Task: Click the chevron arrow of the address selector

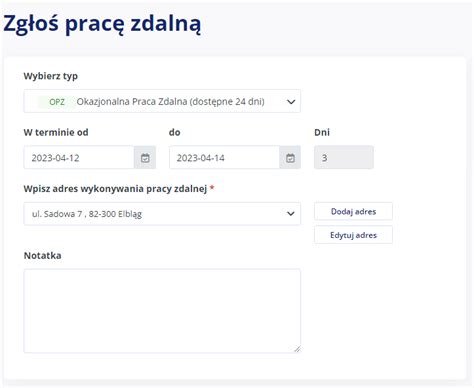Action: pyautogui.click(x=291, y=214)
